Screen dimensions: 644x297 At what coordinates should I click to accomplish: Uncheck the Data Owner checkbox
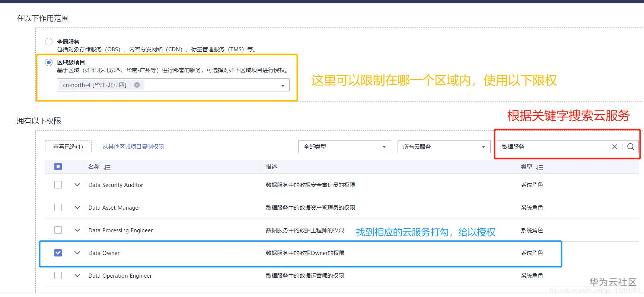tap(58, 253)
